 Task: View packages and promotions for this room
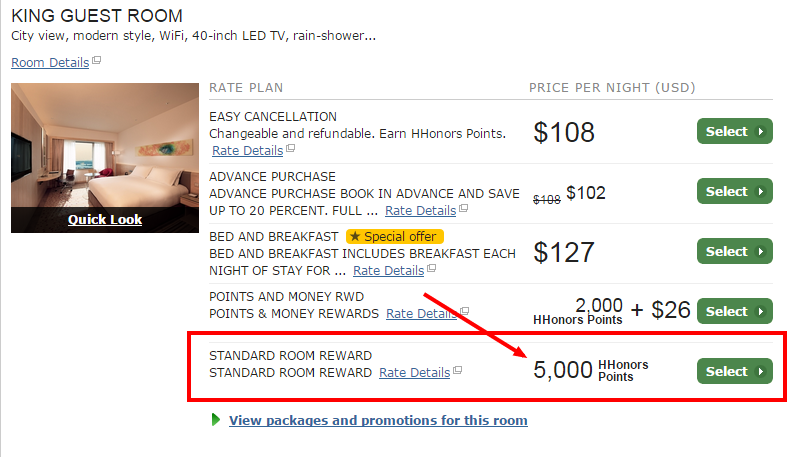[x=378, y=420]
